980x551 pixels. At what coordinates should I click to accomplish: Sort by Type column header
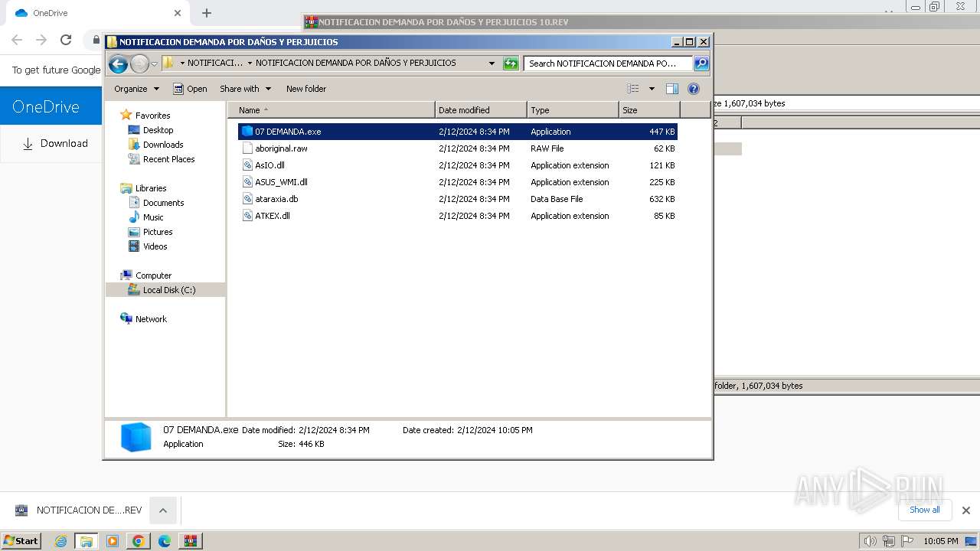(573, 110)
